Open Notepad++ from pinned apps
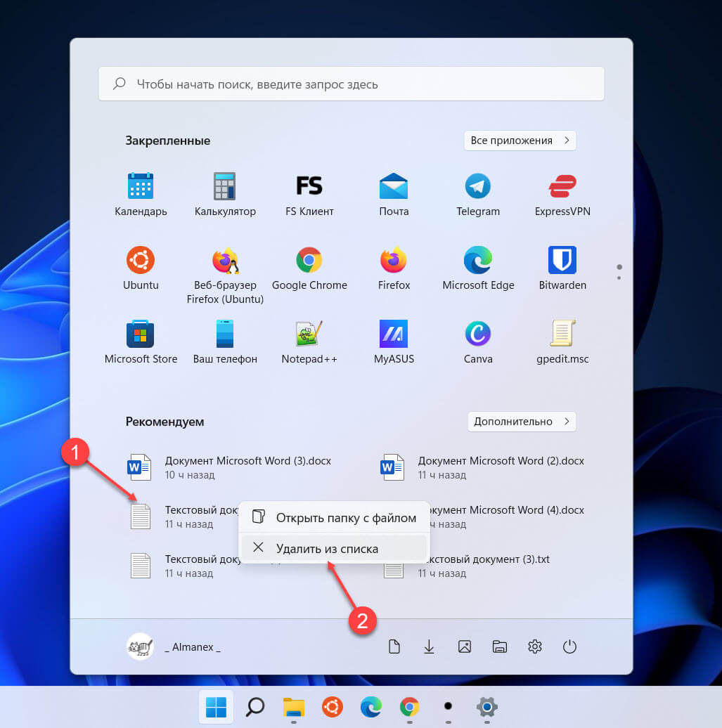Screen dimensions: 722x728 coord(309,342)
